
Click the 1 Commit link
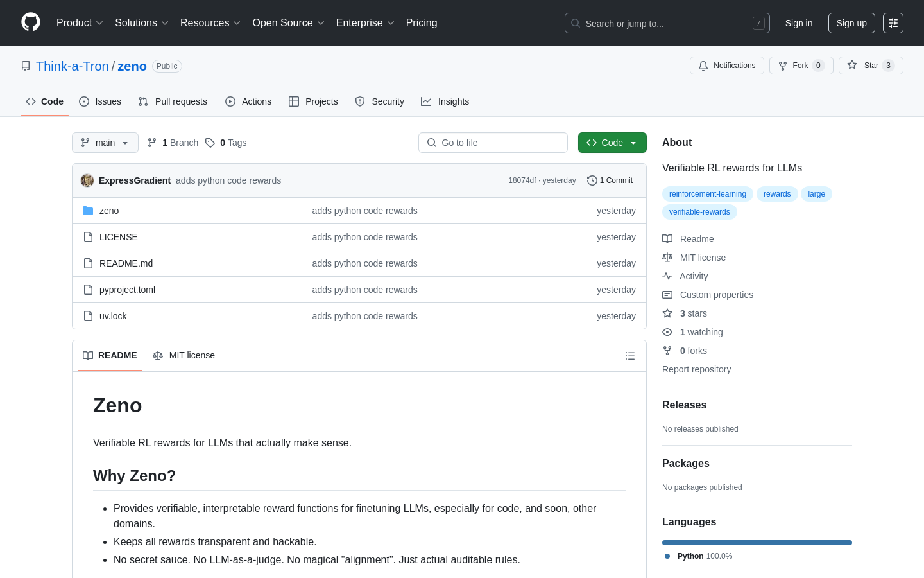(x=610, y=180)
